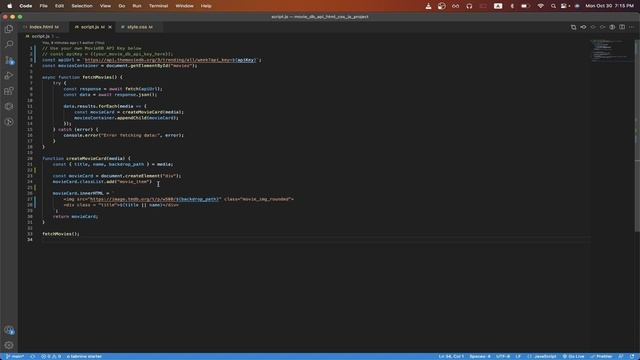Click the sync changes icon in status bar

tap(32, 356)
